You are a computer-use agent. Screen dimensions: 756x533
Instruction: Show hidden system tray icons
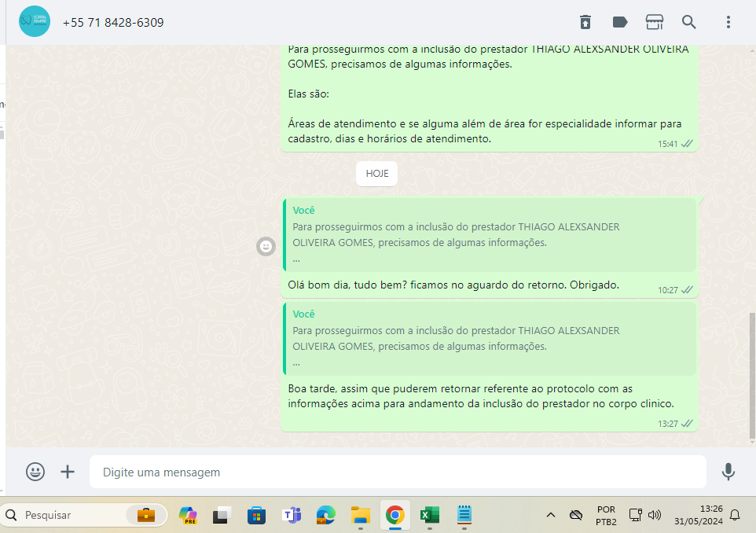click(x=551, y=515)
